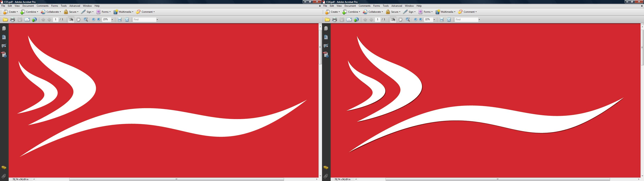Screen dimensions: 644x181
Task: Click the Zoom Out minus icon in CS5.pdf window
Action: pos(94,20)
